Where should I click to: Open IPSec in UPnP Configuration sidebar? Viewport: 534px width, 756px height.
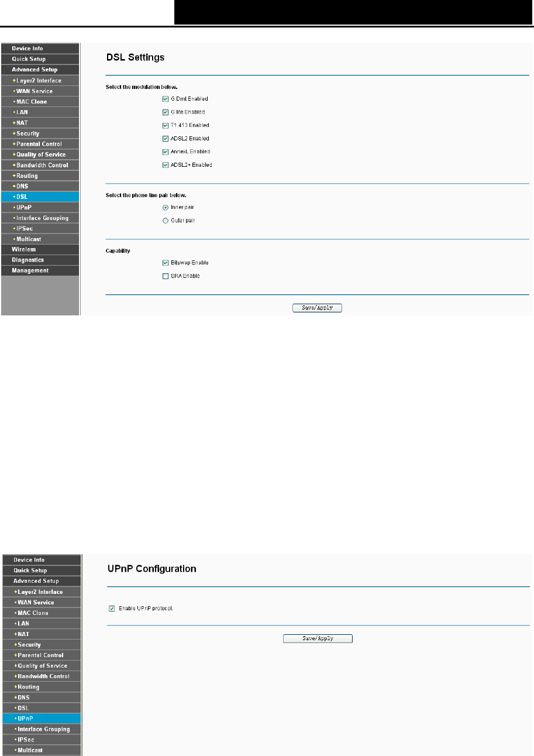coord(42,740)
